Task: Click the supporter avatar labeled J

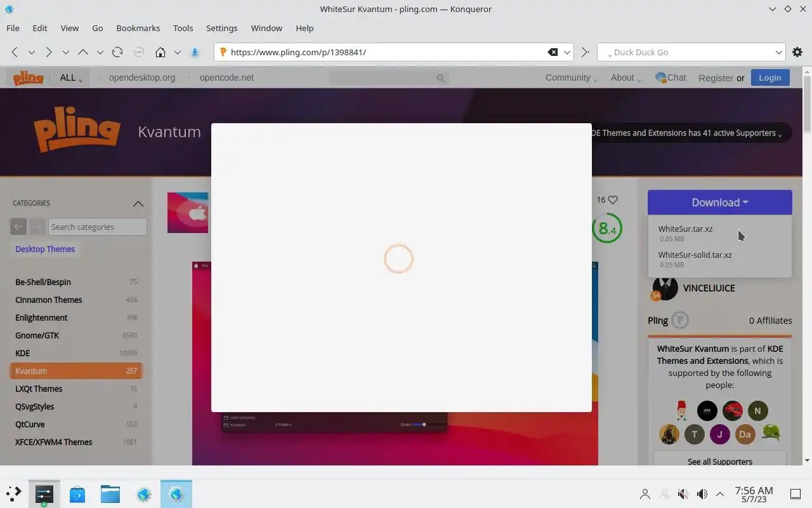Action: click(x=719, y=434)
